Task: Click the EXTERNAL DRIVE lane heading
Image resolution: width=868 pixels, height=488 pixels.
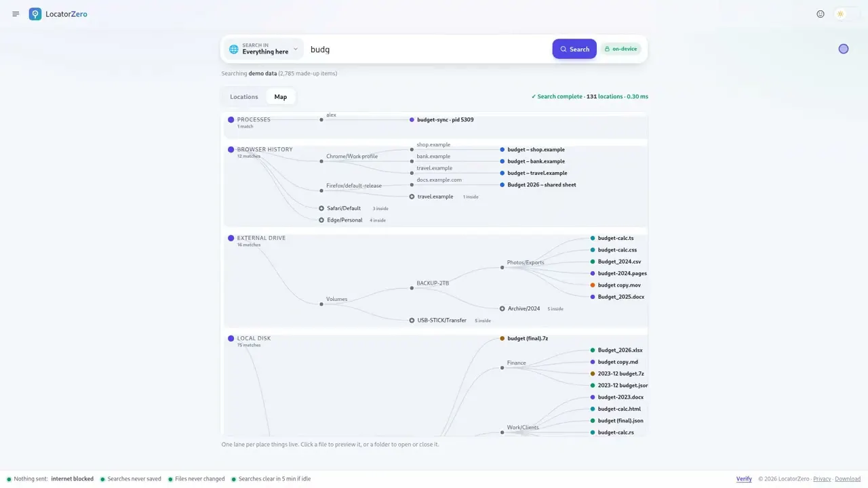Action: (261, 239)
